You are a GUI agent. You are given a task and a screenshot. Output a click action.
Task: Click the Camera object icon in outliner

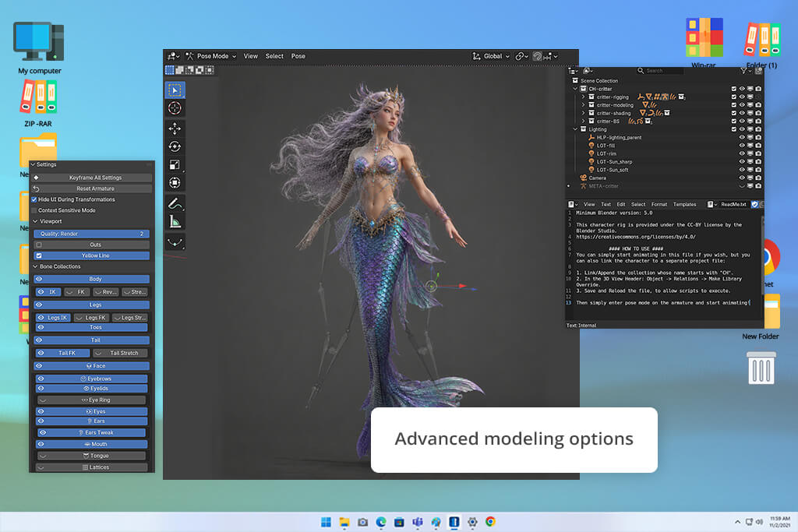coord(583,178)
